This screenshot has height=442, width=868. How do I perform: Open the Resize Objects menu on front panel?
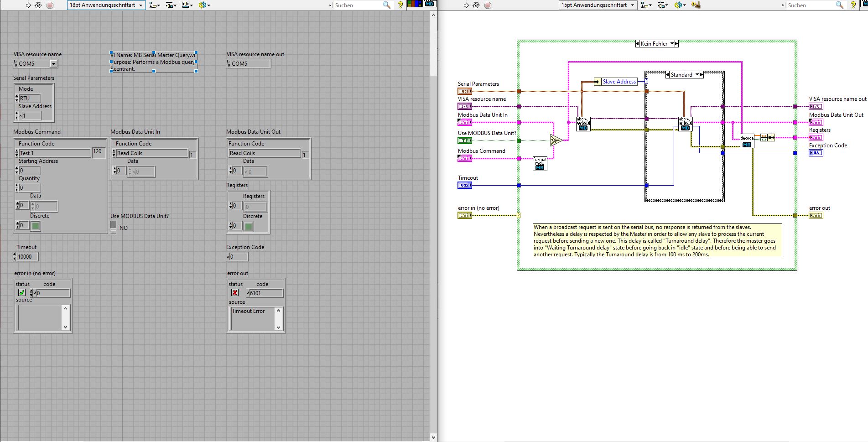[187, 5]
